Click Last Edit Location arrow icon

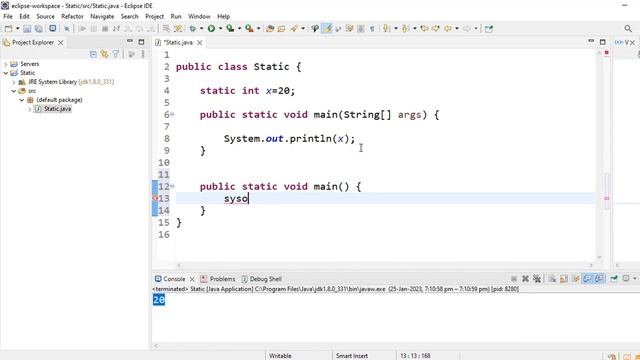(425, 29)
